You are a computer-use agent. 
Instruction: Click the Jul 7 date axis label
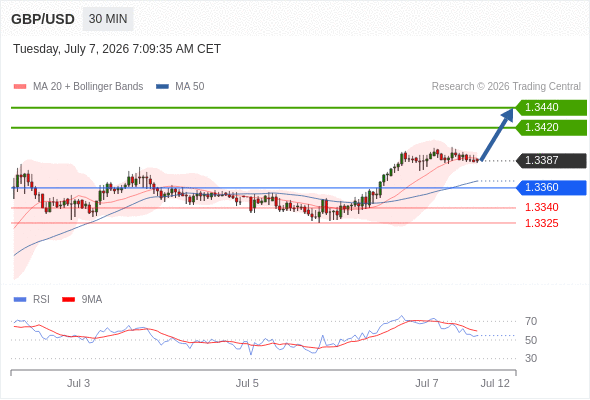tap(427, 383)
